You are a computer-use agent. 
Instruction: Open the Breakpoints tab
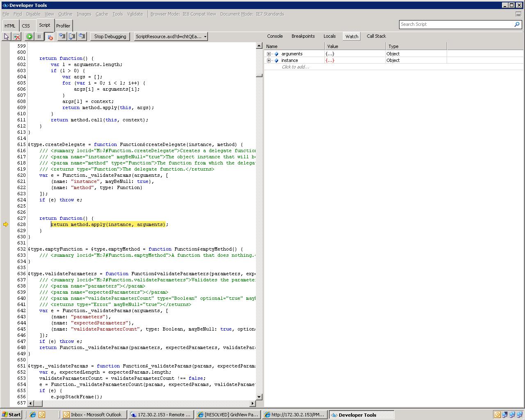tap(303, 36)
